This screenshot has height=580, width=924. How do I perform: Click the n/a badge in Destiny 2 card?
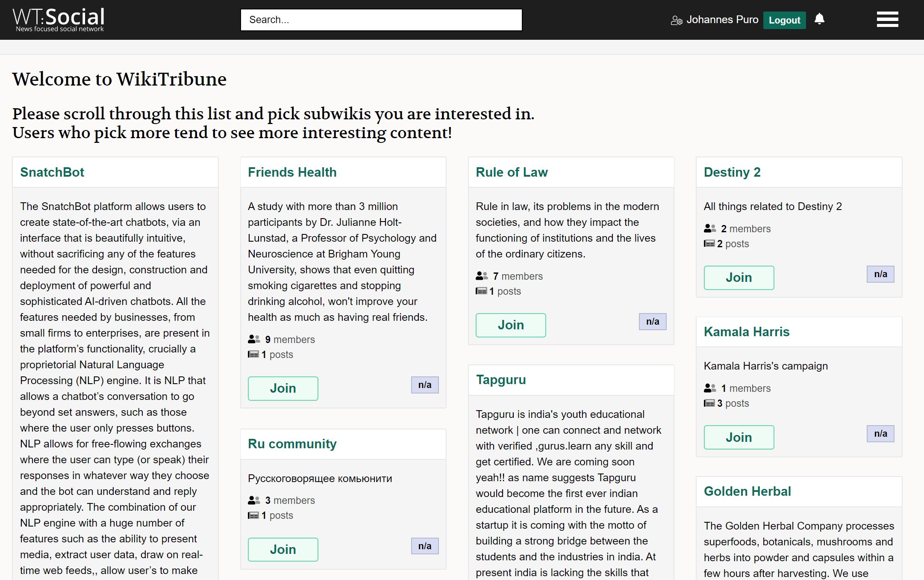coord(880,274)
